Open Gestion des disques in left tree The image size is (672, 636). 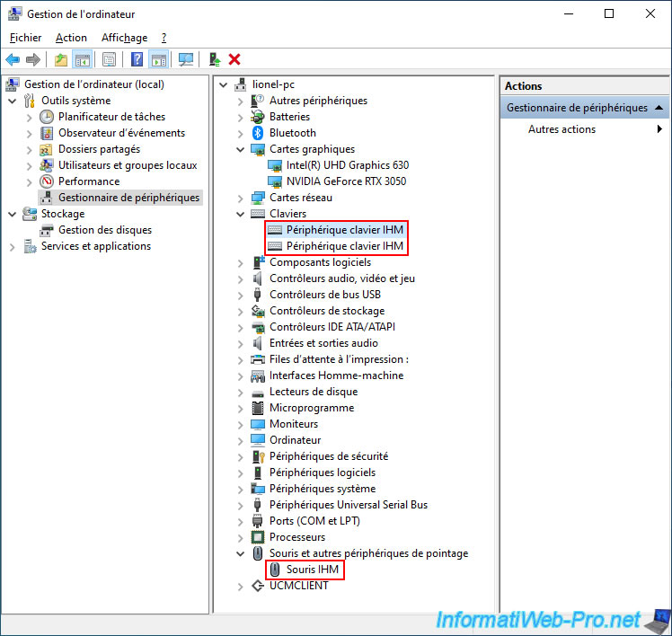click(104, 230)
